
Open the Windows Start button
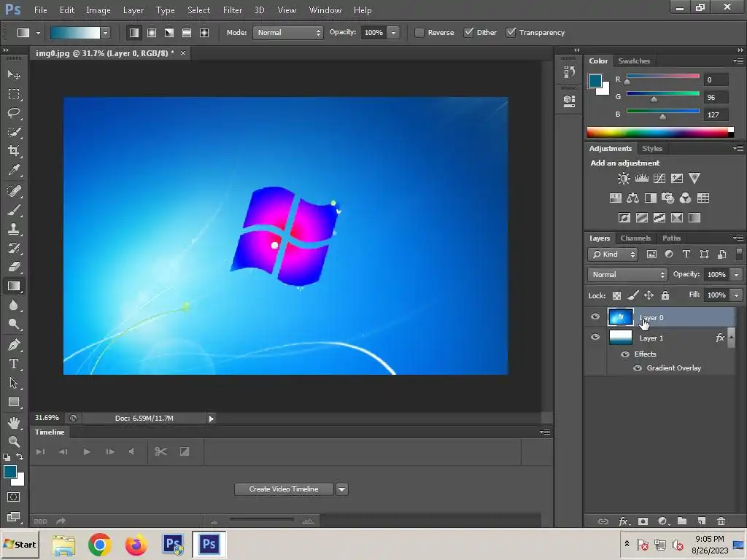pos(20,544)
